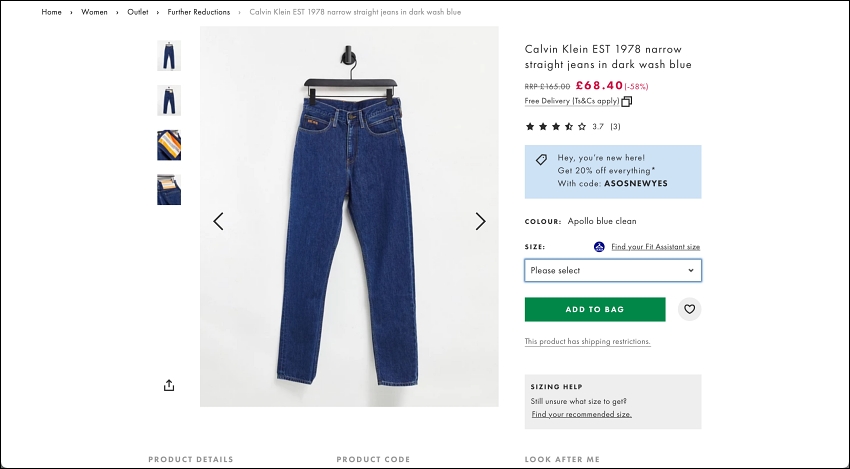The image size is (850, 469).
Task: Click the promo tag icon
Action: pos(541,159)
